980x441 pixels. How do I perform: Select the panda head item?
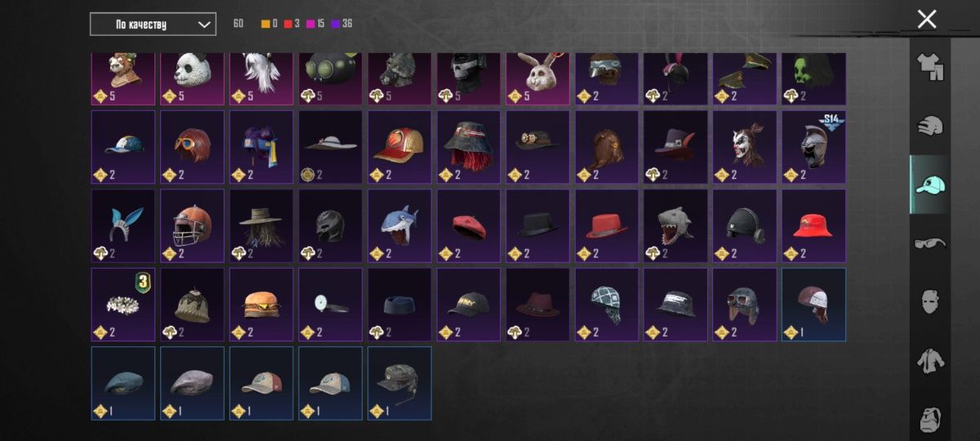point(192,79)
